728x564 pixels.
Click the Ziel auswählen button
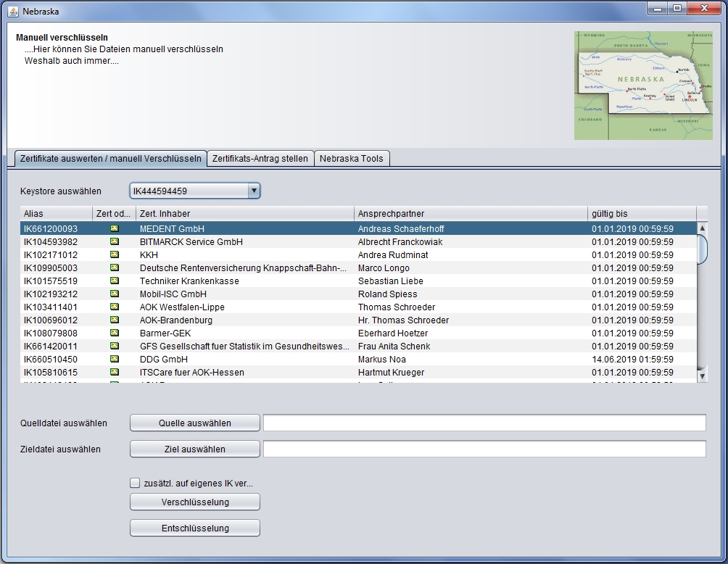[x=194, y=449]
